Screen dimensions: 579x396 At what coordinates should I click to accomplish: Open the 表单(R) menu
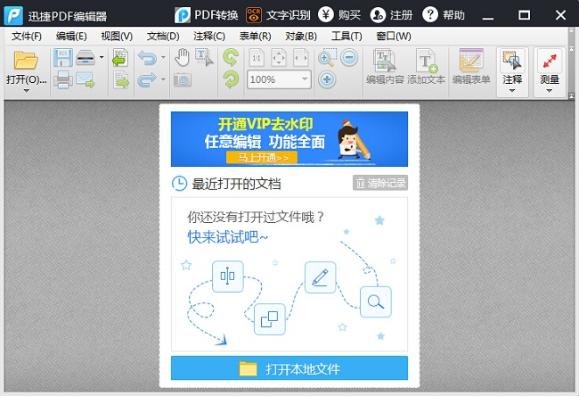point(255,36)
